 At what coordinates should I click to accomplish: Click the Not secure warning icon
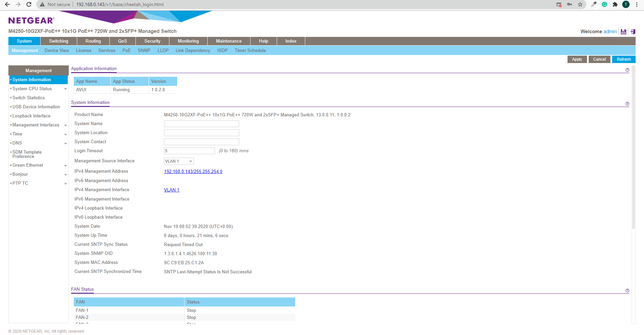pyautogui.click(x=42, y=4)
